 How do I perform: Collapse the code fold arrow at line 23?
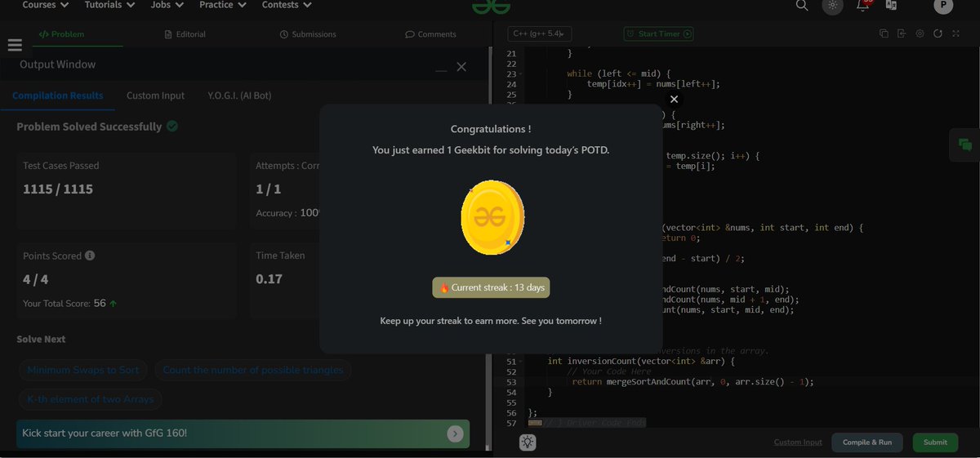(x=522, y=74)
